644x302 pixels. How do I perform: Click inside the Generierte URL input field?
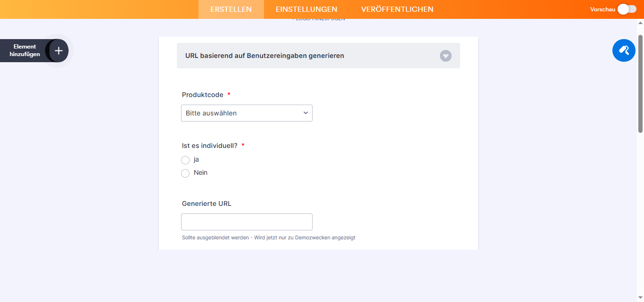(x=247, y=221)
